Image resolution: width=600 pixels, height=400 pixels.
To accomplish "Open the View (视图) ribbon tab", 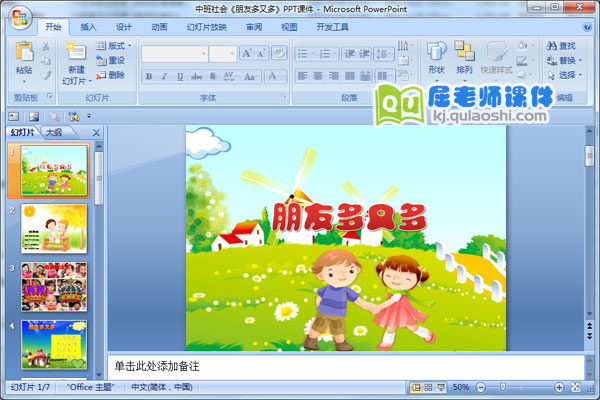I will [x=289, y=27].
